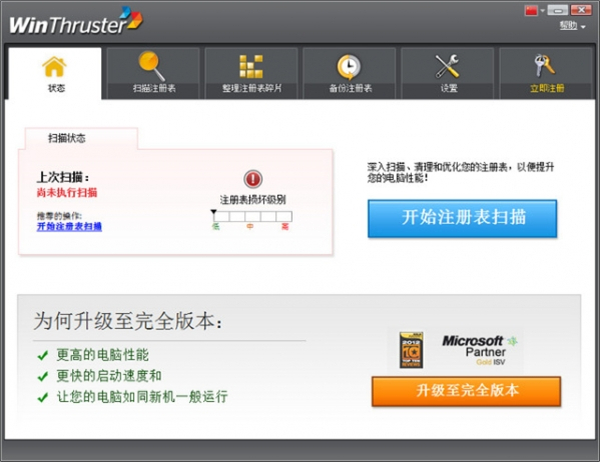Click the 注册表损坏级别 damage level gauge
Screen dimensions: 600x462
pos(252,216)
